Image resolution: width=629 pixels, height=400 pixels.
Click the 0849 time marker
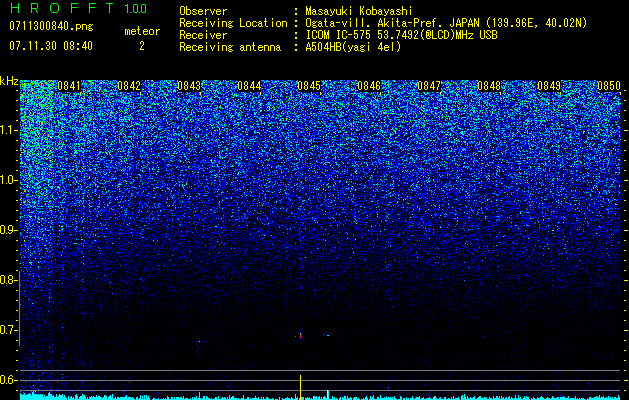point(549,86)
